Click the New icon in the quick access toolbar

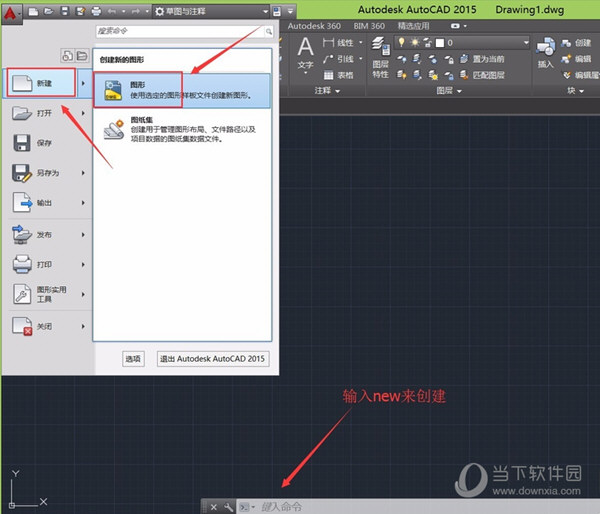(33, 12)
